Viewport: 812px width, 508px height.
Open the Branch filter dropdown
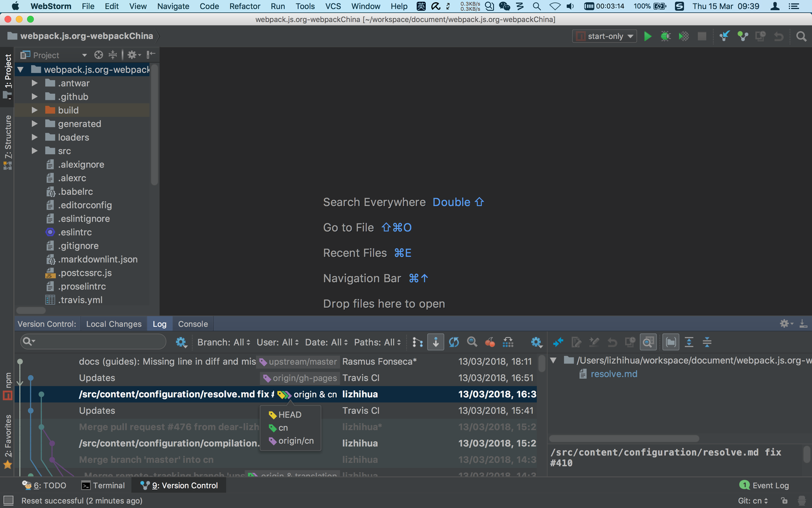[223, 342]
